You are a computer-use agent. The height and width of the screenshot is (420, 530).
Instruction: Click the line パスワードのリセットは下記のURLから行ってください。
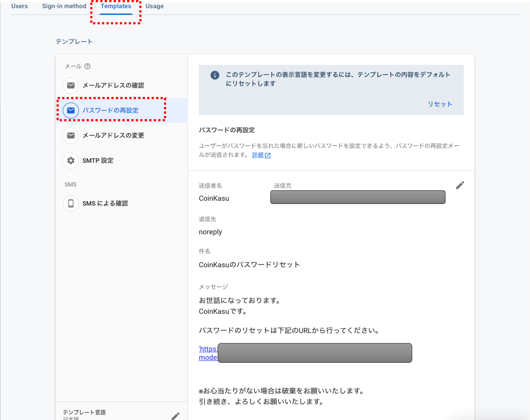[x=289, y=330]
